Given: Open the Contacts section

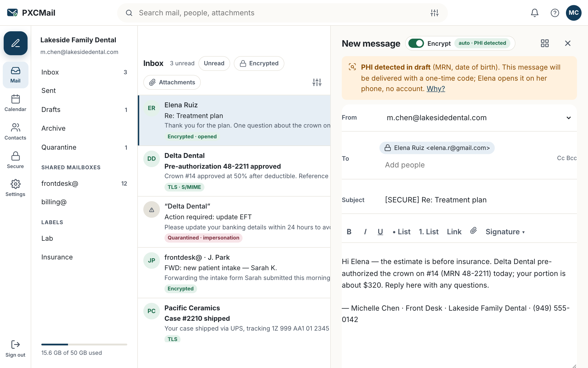Looking at the screenshot, I should coord(16,132).
